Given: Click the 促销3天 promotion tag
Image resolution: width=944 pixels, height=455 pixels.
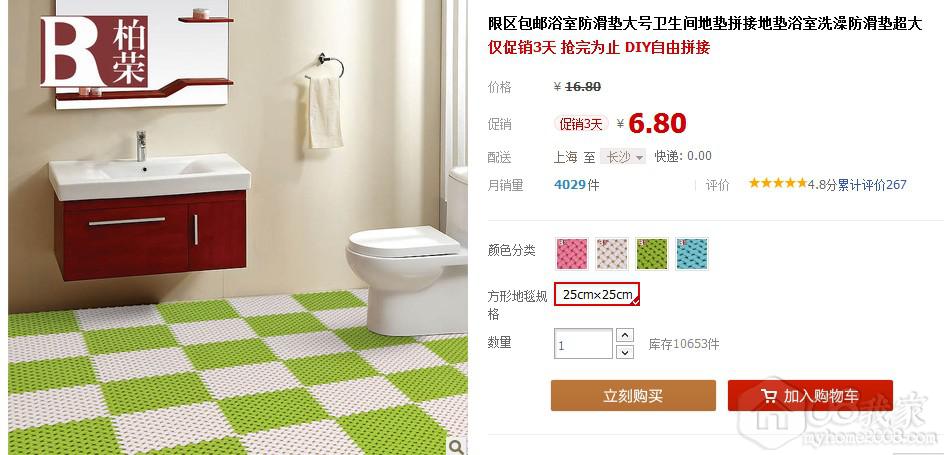Looking at the screenshot, I should click(x=581, y=124).
